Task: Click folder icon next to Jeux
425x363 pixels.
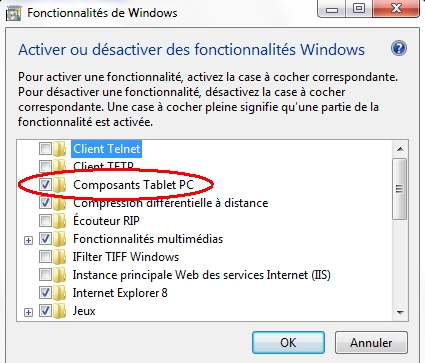Action: [59, 311]
